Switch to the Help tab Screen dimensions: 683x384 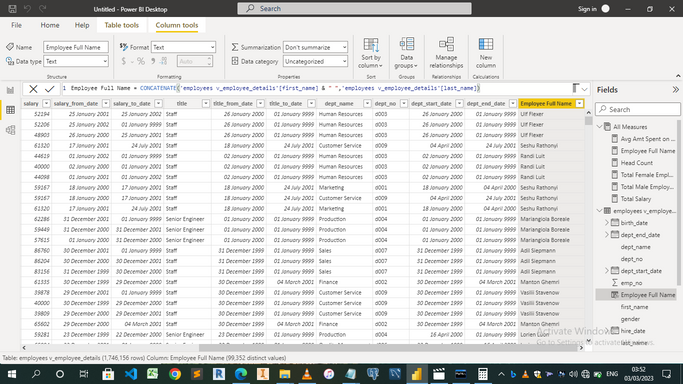click(x=82, y=25)
